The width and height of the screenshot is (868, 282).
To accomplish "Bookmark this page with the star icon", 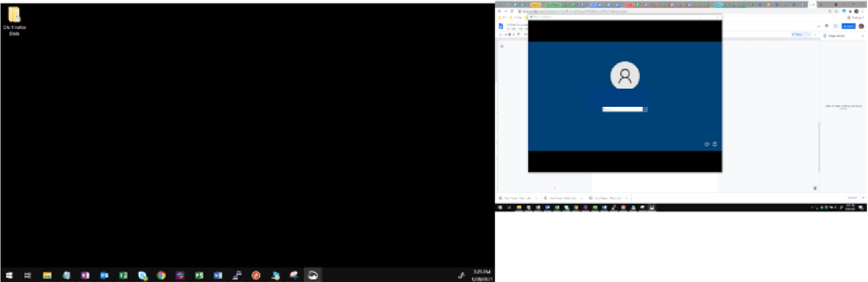I will point(837,11).
